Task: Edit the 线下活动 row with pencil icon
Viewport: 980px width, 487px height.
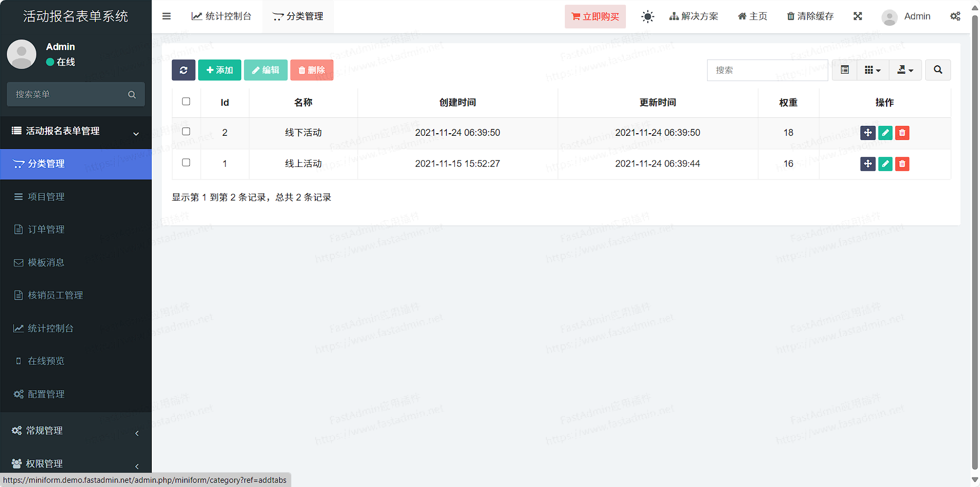Action: click(x=885, y=133)
